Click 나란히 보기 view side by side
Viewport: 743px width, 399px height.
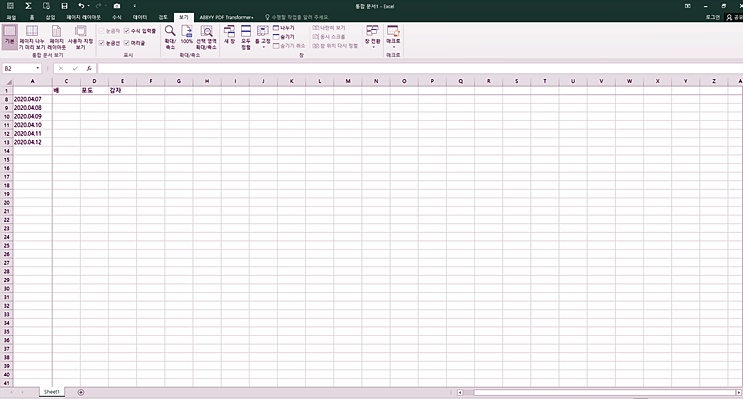[329, 28]
